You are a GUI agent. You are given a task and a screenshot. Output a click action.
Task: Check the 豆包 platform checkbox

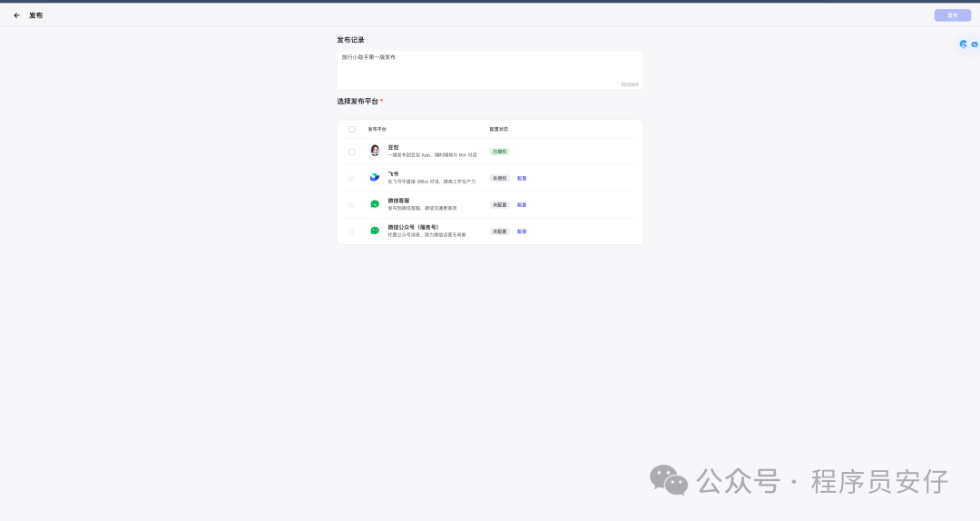(x=352, y=152)
